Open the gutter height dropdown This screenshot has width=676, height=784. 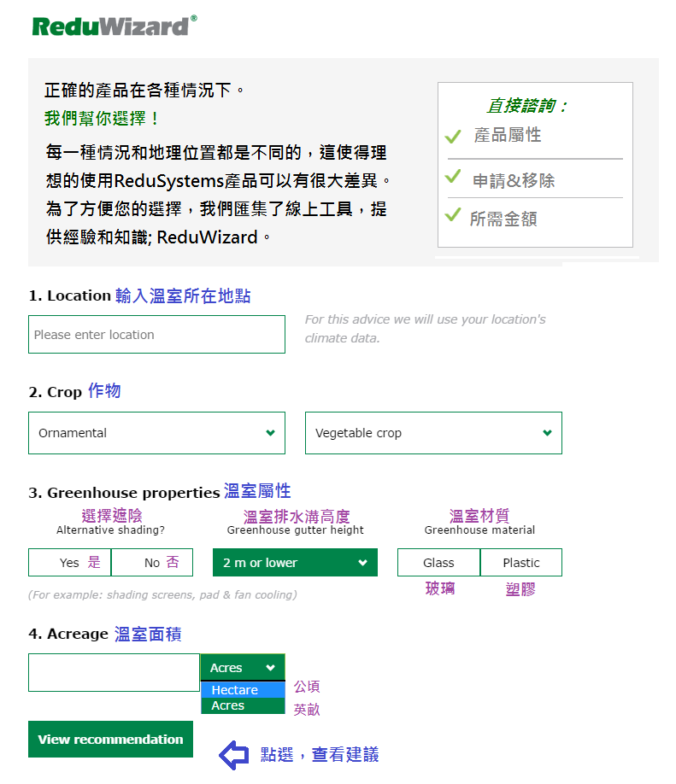(295, 563)
